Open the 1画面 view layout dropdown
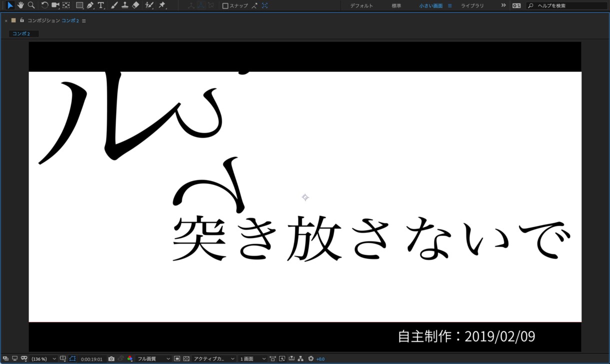 click(x=252, y=359)
